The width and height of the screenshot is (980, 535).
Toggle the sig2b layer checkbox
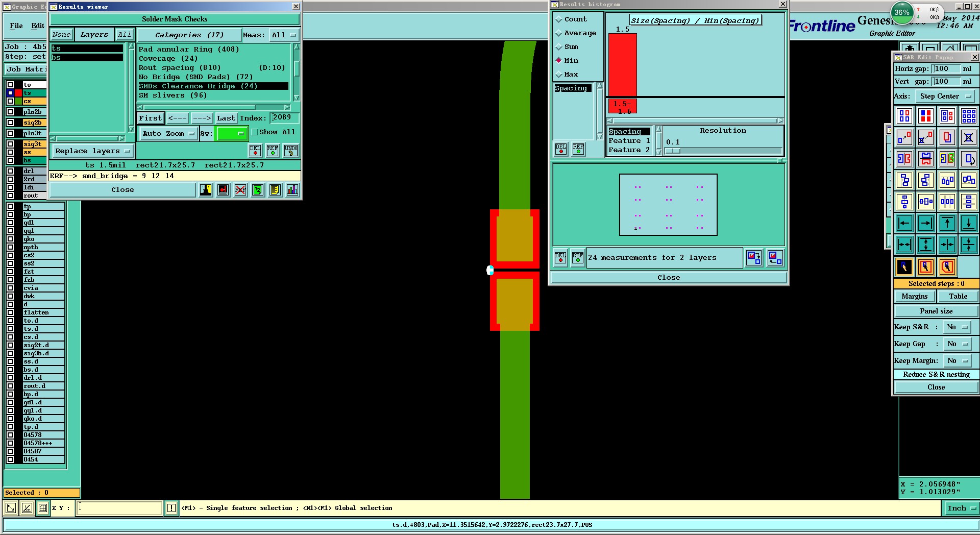pos(10,123)
